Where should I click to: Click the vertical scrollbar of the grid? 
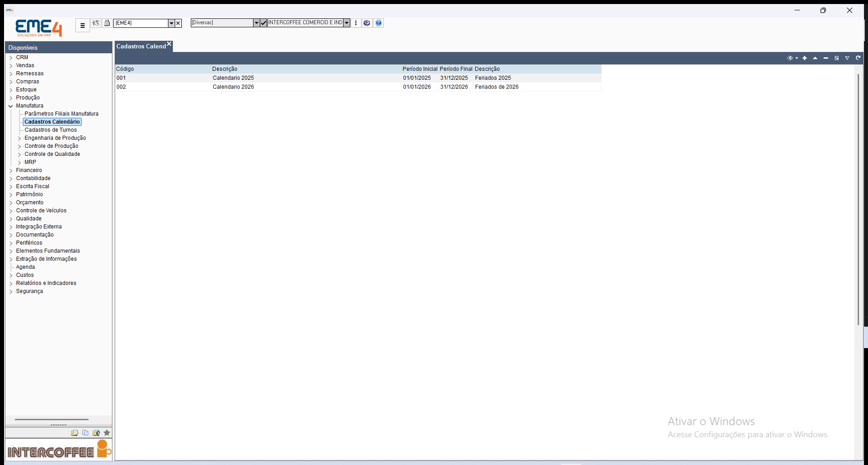click(x=858, y=199)
